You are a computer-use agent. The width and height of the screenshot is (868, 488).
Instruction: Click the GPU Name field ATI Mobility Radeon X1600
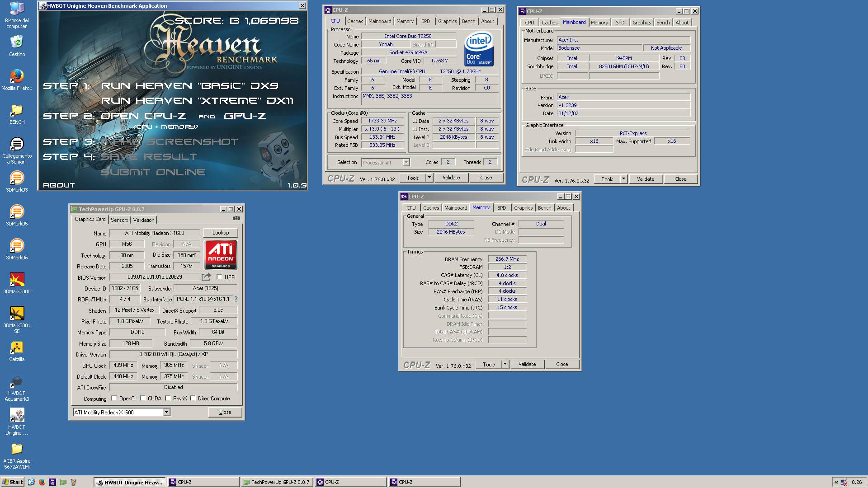(x=155, y=233)
